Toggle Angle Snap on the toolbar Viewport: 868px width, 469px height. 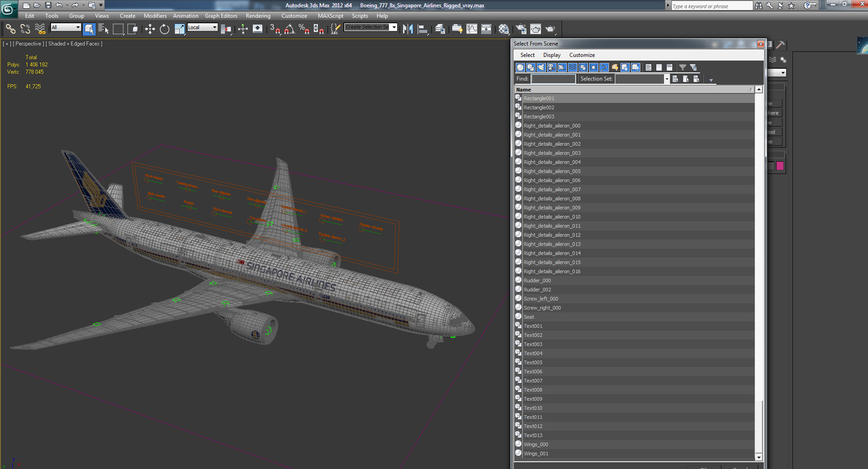point(290,29)
